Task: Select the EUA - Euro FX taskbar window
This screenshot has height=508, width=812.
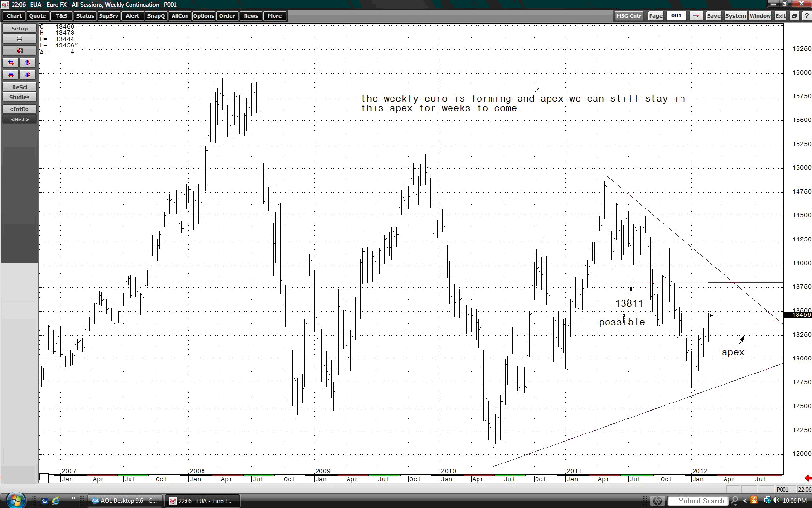Action: click(202, 501)
